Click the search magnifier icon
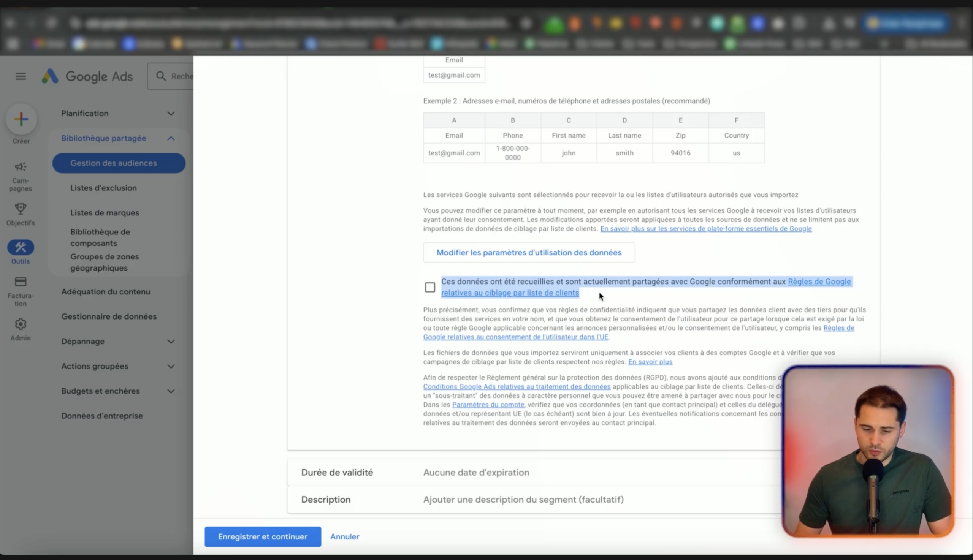 click(x=161, y=76)
